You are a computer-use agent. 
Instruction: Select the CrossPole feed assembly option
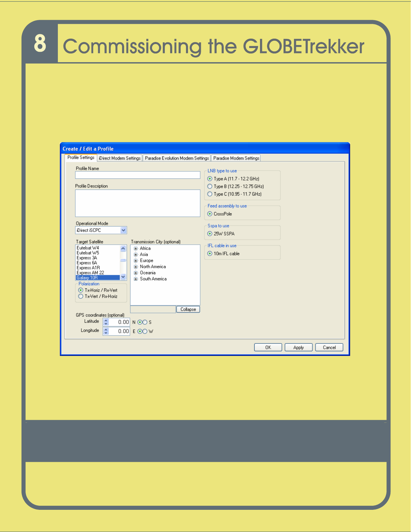[x=210, y=214]
